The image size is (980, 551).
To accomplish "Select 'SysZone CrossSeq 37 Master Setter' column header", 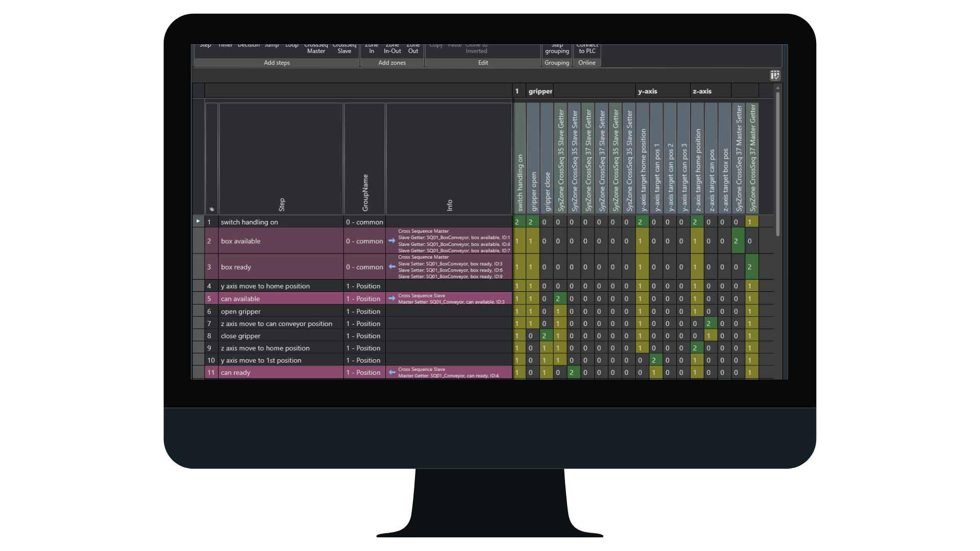I will [x=739, y=158].
